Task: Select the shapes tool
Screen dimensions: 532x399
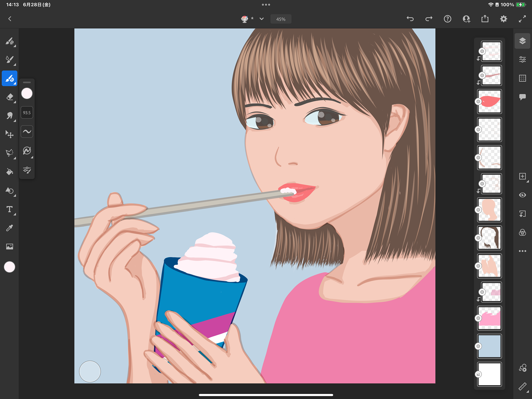Action: 10,191
